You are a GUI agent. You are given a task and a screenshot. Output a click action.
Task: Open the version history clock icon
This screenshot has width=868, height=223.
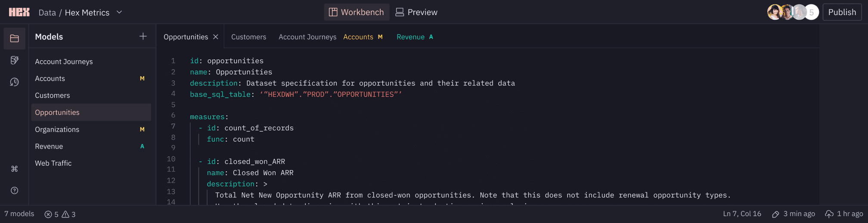click(15, 82)
